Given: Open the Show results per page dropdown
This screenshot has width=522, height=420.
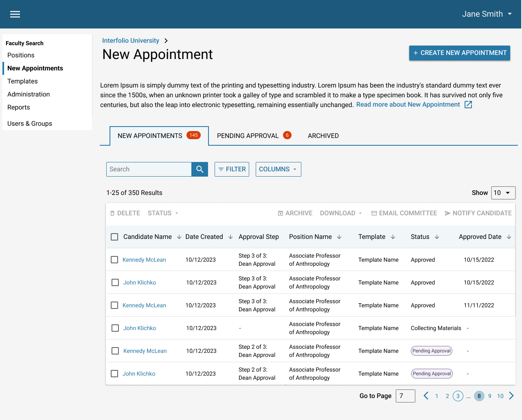Looking at the screenshot, I should [503, 193].
